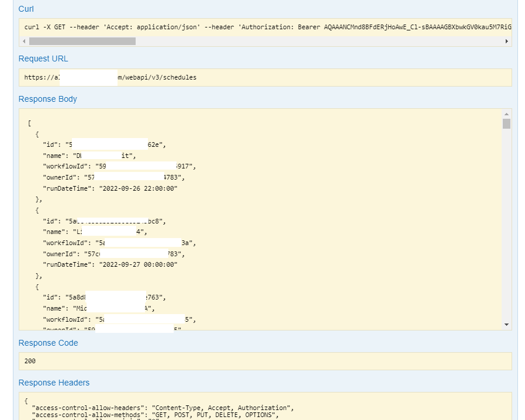Click the Response Code heading
525x420 pixels.
(x=48, y=343)
